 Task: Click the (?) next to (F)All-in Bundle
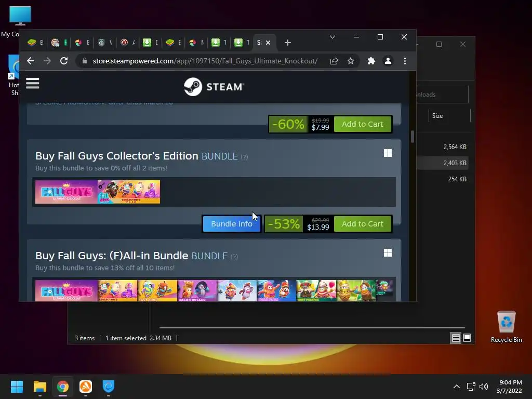[234, 257]
